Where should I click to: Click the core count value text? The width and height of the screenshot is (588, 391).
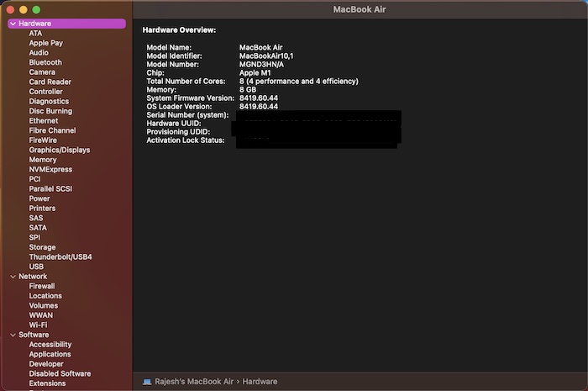pyautogui.click(x=298, y=82)
